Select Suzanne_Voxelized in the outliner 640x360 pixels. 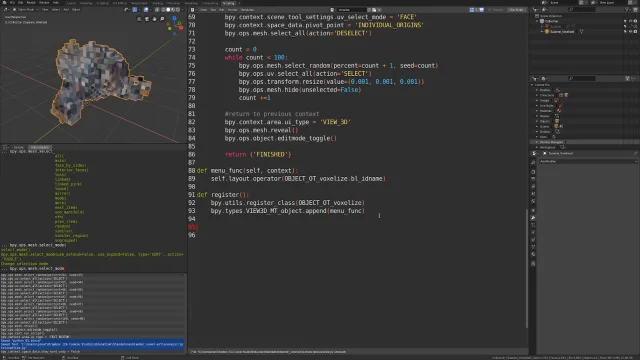(x=562, y=31)
